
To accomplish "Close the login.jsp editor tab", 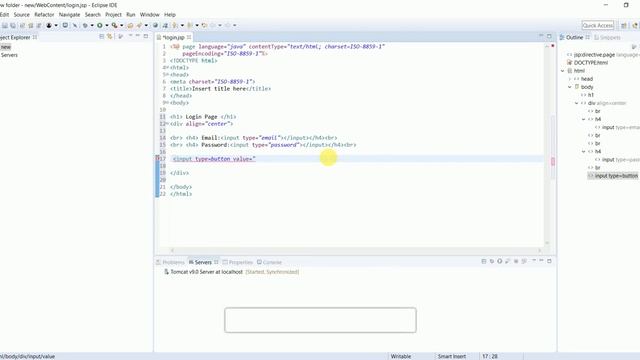I will (189, 37).
